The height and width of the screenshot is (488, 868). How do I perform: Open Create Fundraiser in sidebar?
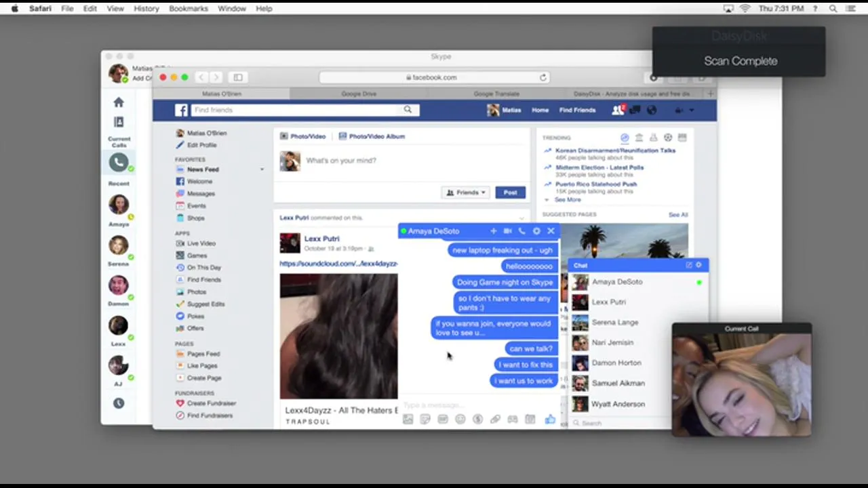211,403
